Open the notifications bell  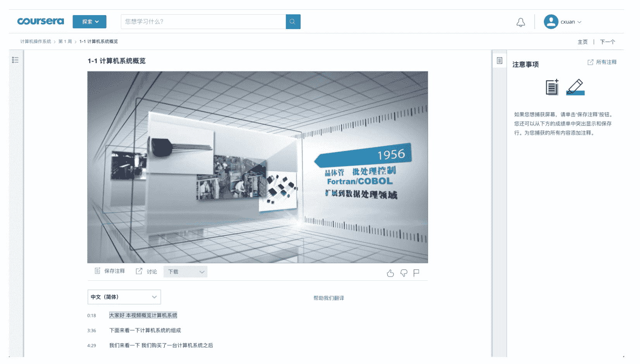pyautogui.click(x=520, y=22)
